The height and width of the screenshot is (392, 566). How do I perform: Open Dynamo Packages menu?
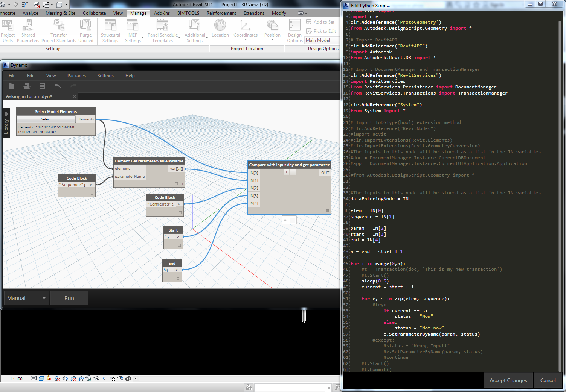coord(76,76)
